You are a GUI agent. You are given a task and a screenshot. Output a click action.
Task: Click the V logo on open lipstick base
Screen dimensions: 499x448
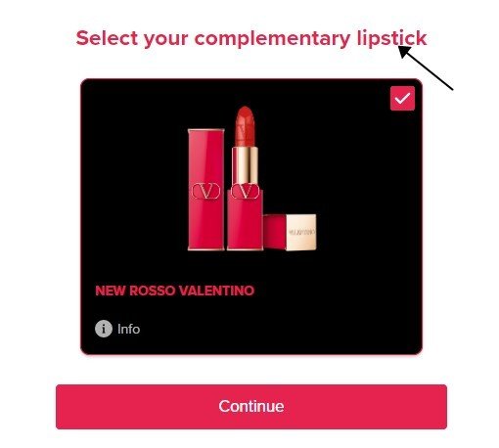pyautogui.click(x=246, y=191)
